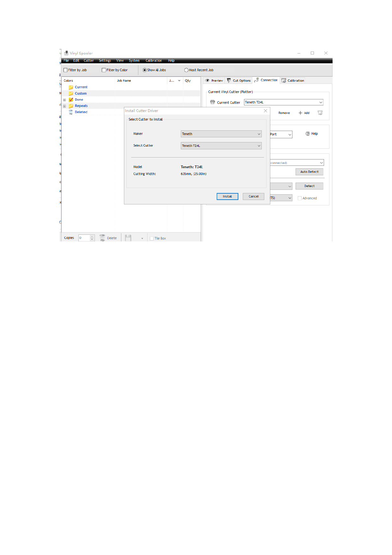This screenshot has height=555, width=392.
Task: Open the Calibration menu in menu bar
Action: click(153, 61)
